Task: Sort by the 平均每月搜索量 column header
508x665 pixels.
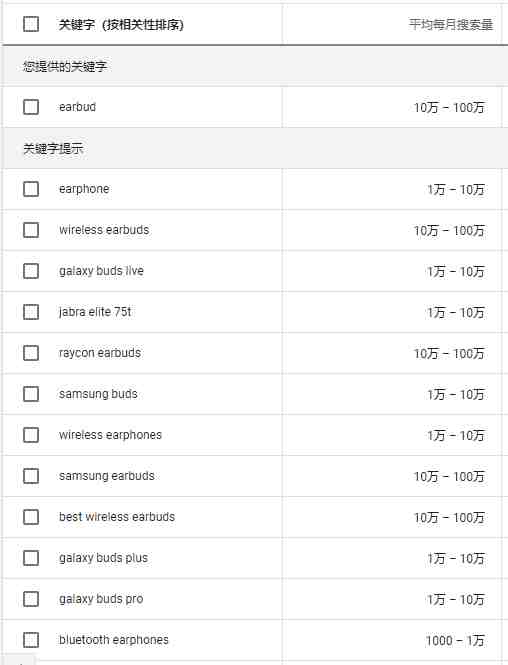Action: [451, 24]
